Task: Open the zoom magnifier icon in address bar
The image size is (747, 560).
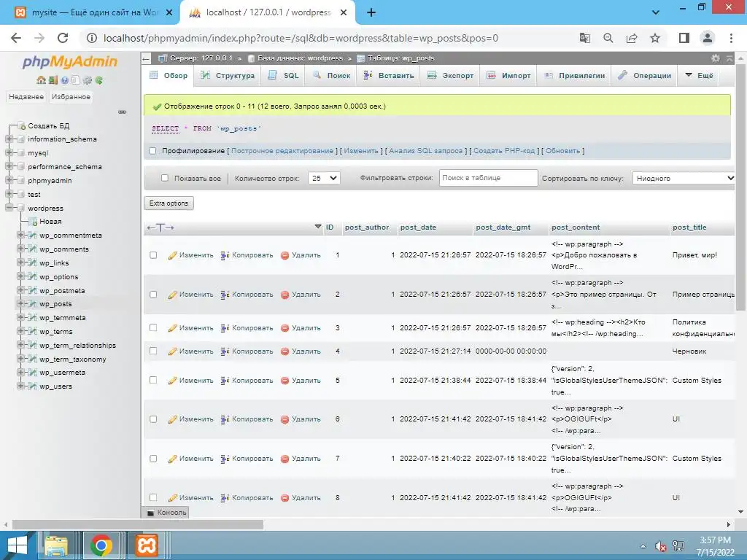Action: pos(608,38)
